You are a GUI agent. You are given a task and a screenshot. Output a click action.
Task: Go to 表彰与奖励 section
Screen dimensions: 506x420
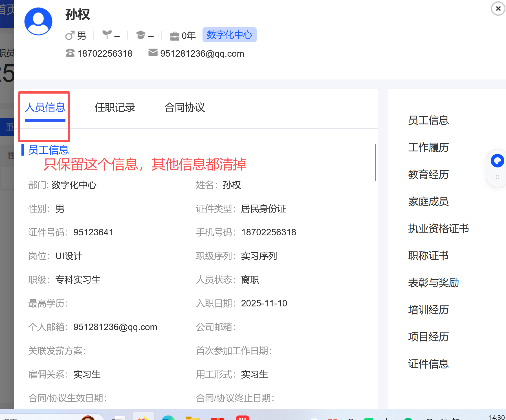[434, 283]
